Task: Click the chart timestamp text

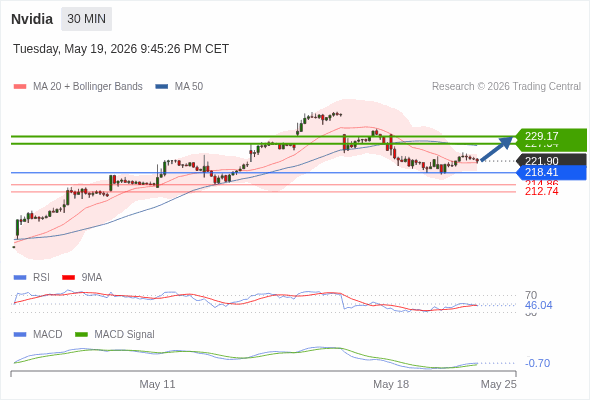Action: [x=121, y=49]
